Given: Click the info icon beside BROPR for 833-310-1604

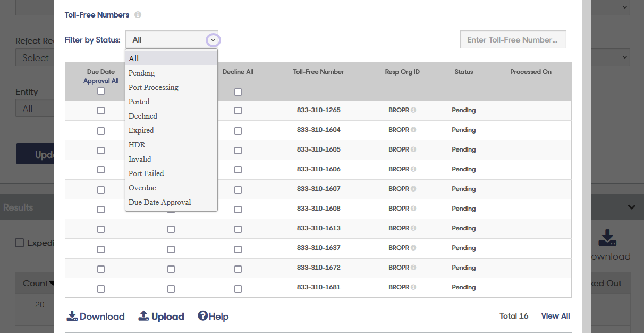Looking at the screenshot, I should click(414, 129).
